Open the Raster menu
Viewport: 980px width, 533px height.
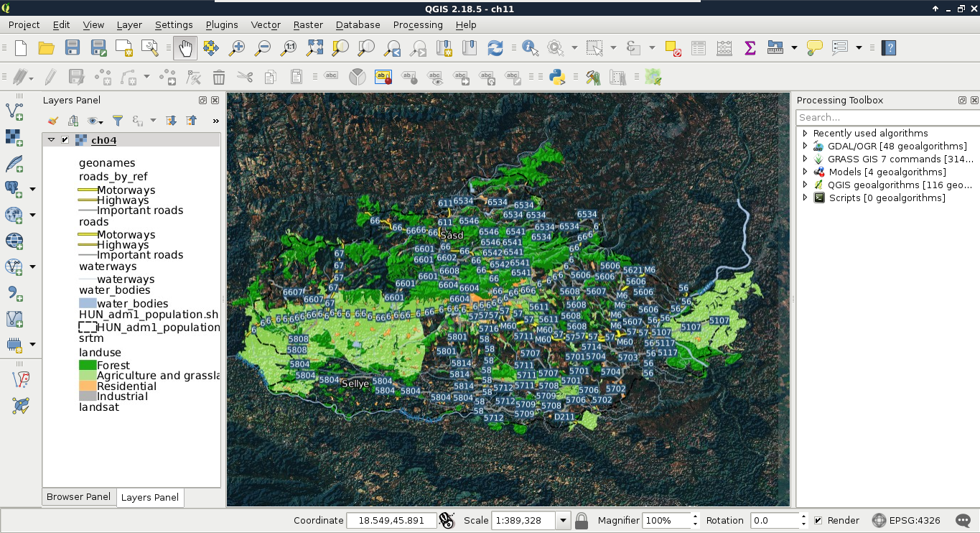pos(308,24)
